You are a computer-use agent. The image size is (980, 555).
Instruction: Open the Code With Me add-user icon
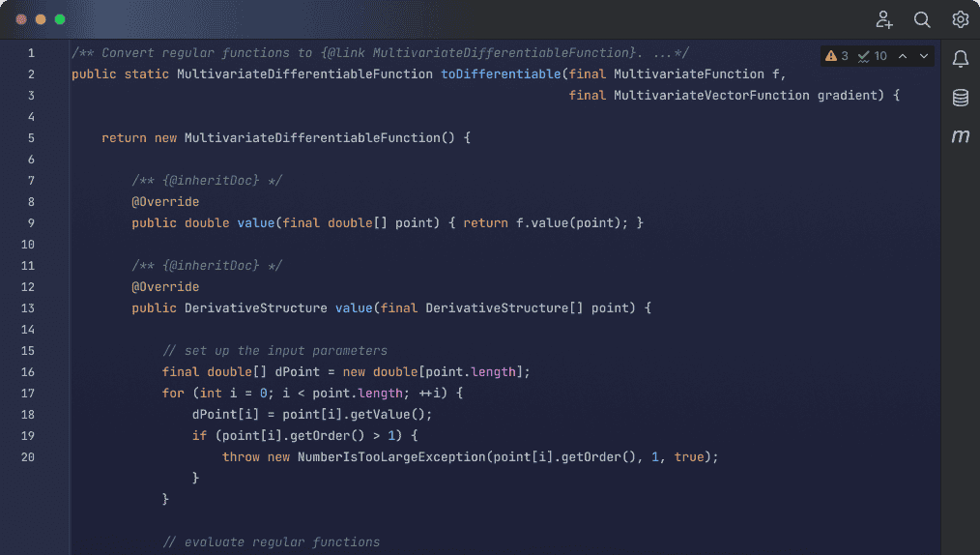coord(884,19)
